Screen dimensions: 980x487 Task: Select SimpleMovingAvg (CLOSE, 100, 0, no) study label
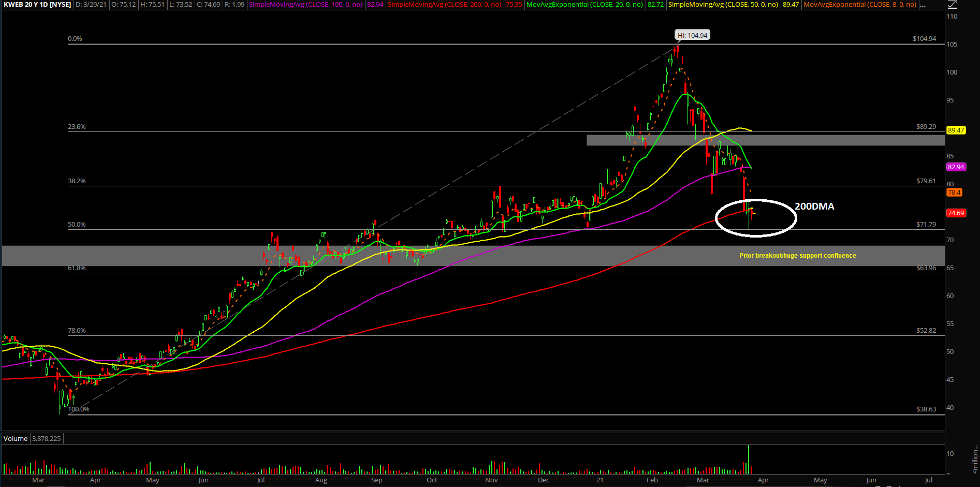click(x=305, y=4)
